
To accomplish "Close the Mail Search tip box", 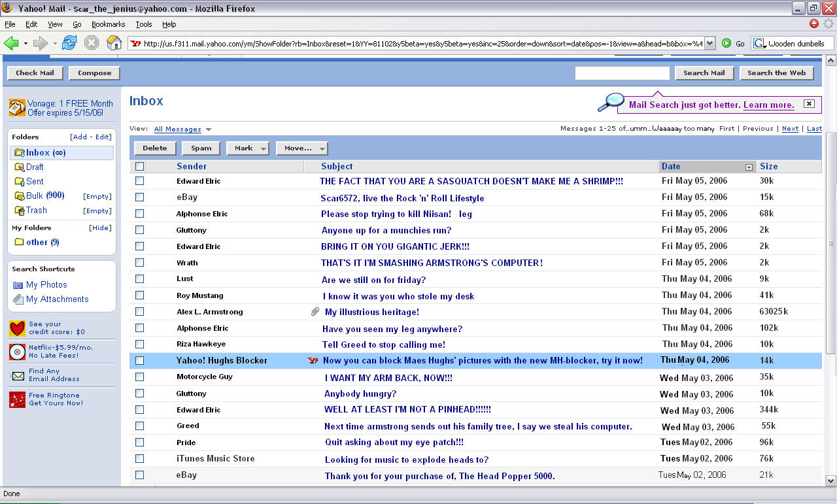I will (x=809, y=104).
